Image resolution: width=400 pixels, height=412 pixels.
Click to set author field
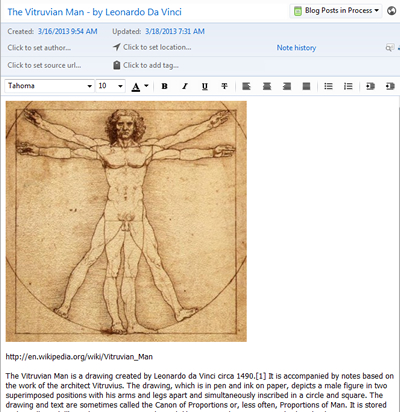tap(39, 48)
